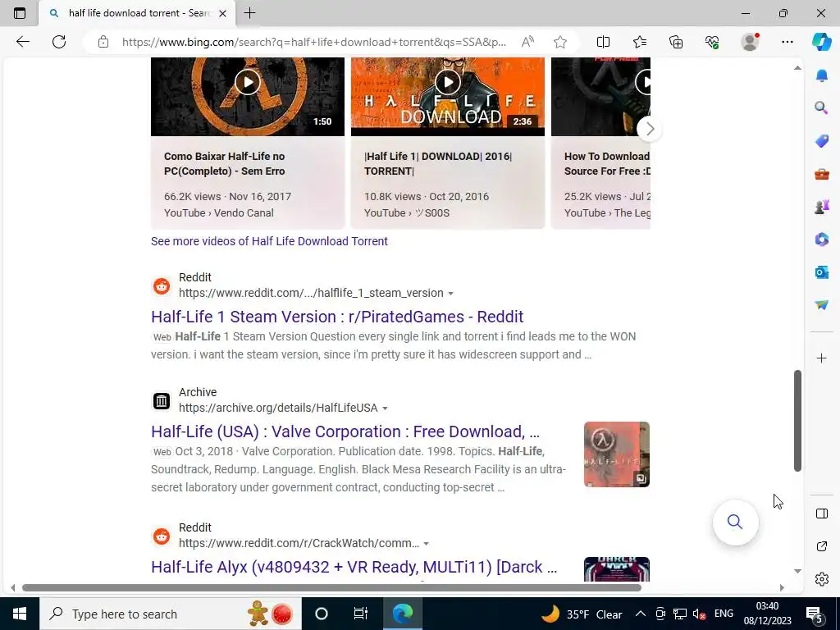Open Microsoft 365 in sidebar
The width and height of the screenshot is (840, 630).
pyautogui.click(x=822, y=239)
